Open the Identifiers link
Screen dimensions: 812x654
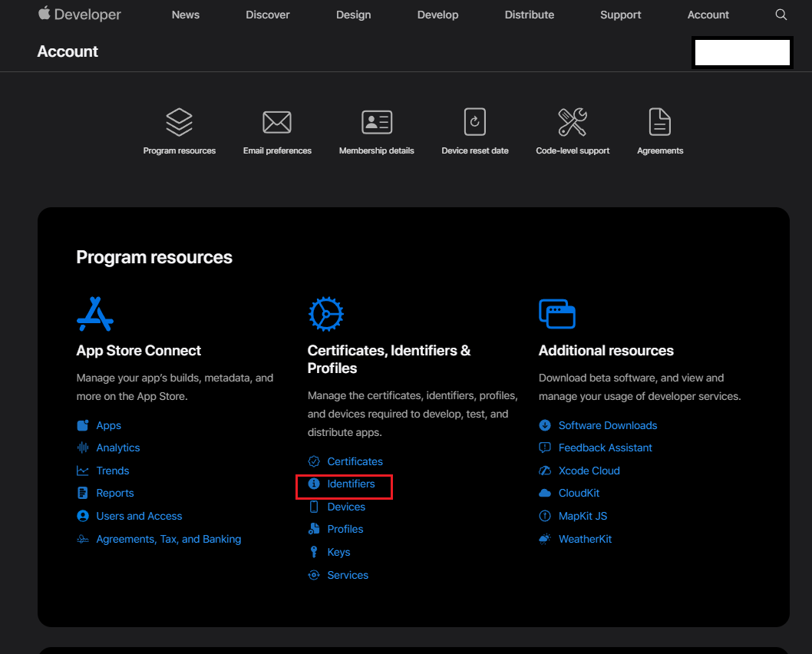pyautogui.click(x=351, y=484)
